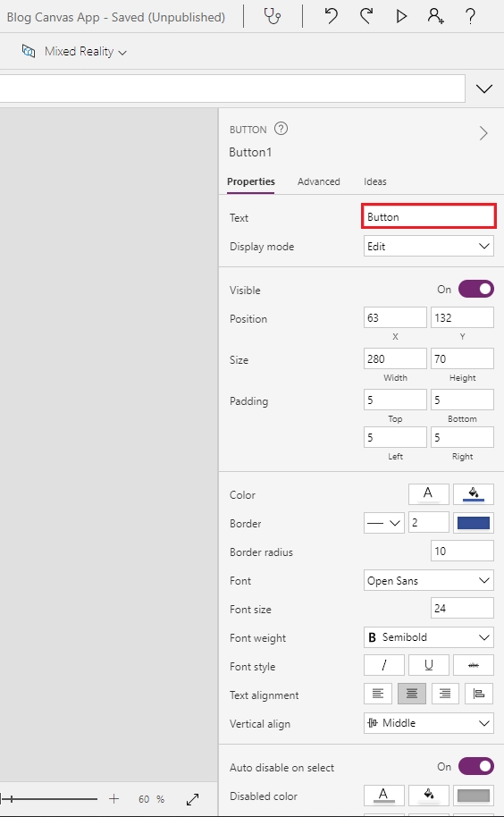The width and height of the screenshot is (504, 817).
Task: Expand the Font weight Semibold dropdown
Action: coord(429,637)
